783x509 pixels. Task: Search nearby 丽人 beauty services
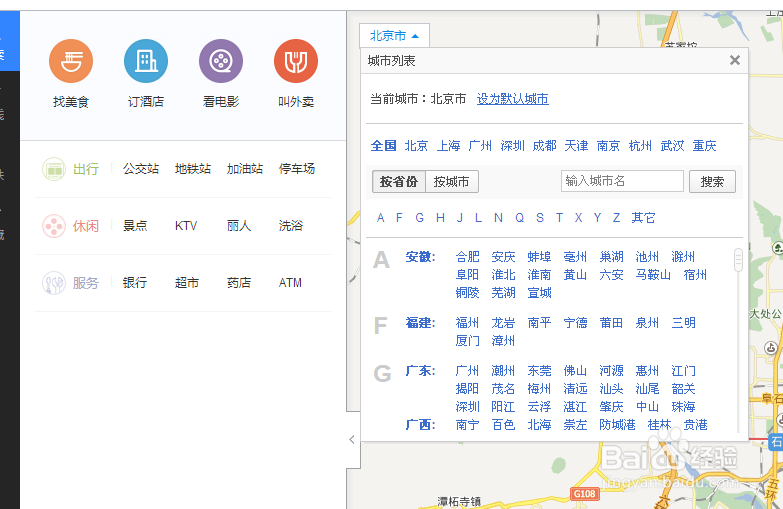coord(239,226)
